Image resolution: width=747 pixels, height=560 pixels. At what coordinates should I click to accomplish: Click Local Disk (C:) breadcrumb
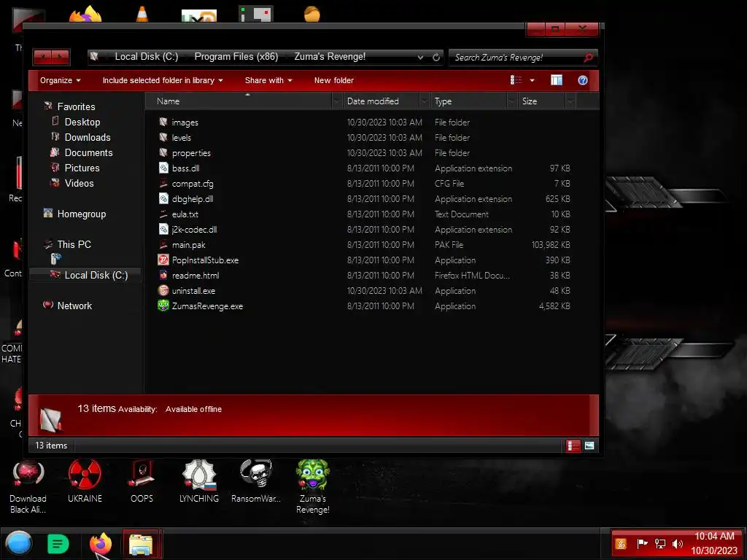(146, 56)
